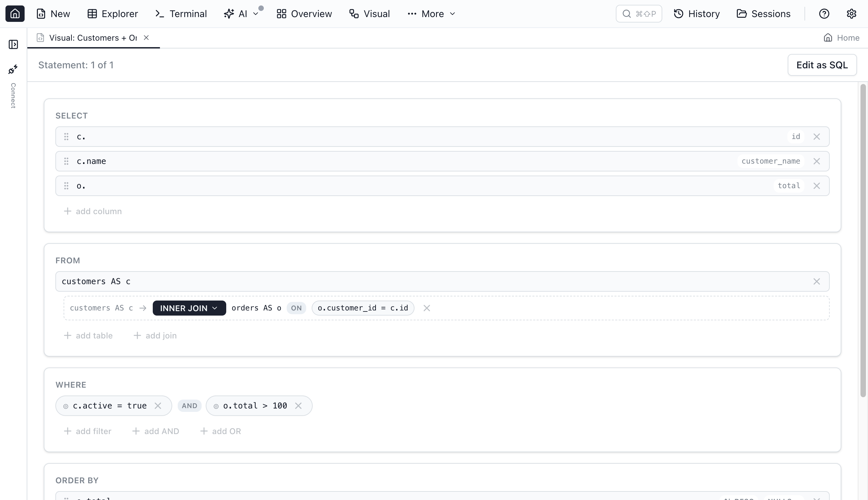Click add table
This screenshot has width=868, height=500.
click(88, 335)
